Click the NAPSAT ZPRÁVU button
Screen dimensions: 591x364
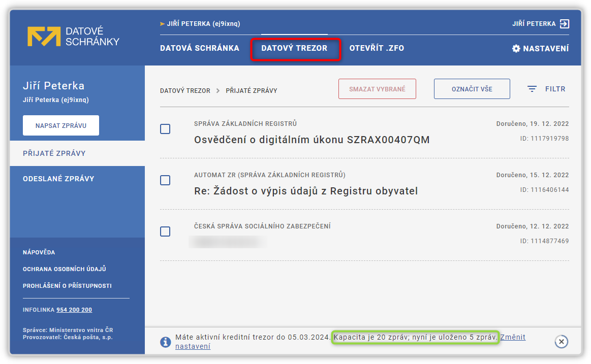(x=61, y=125)
